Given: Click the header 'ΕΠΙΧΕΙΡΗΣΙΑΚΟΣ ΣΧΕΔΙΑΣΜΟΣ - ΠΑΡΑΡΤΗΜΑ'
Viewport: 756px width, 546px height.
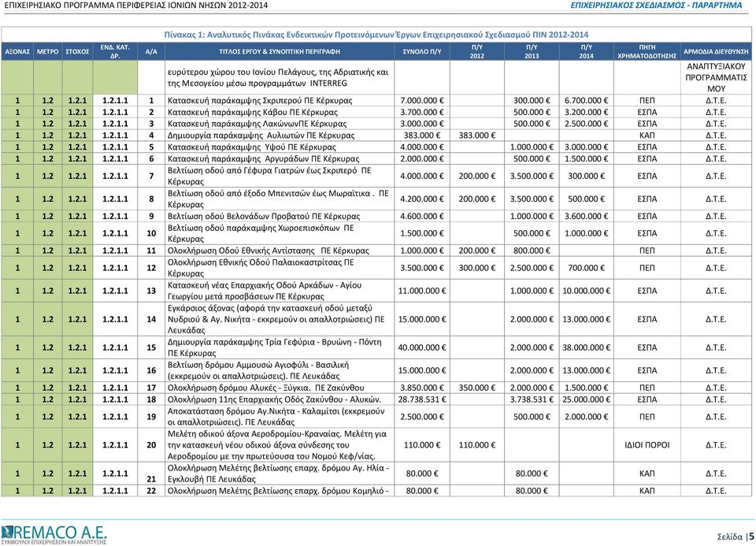Looking at the screenshot, I should tap(656, 6).
